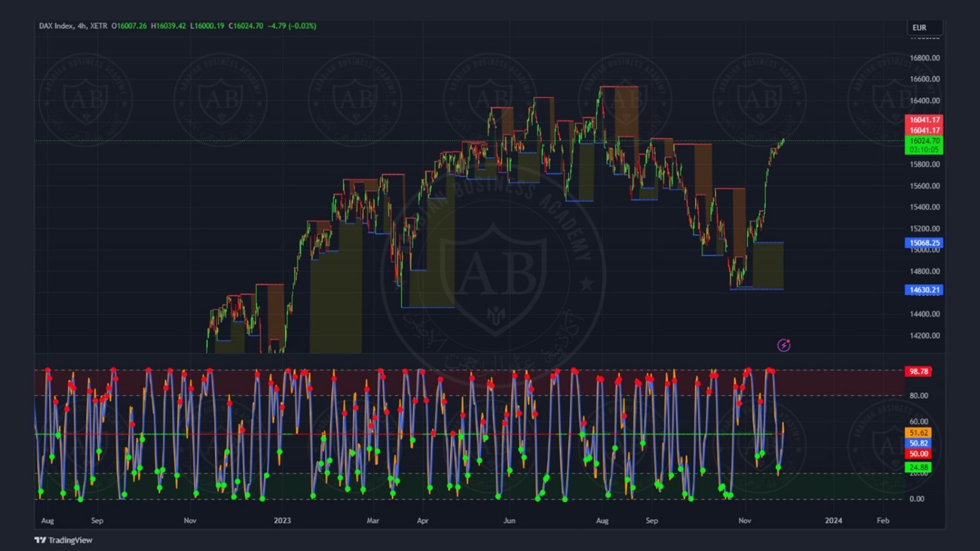Click the purple lightning replay icon
The height and width of the screenshot is (551, 980).
[x=783, y=345]
